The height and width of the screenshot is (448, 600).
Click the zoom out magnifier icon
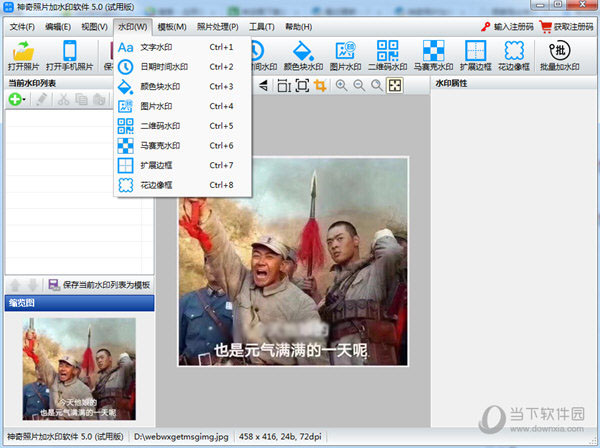[359, 85]
